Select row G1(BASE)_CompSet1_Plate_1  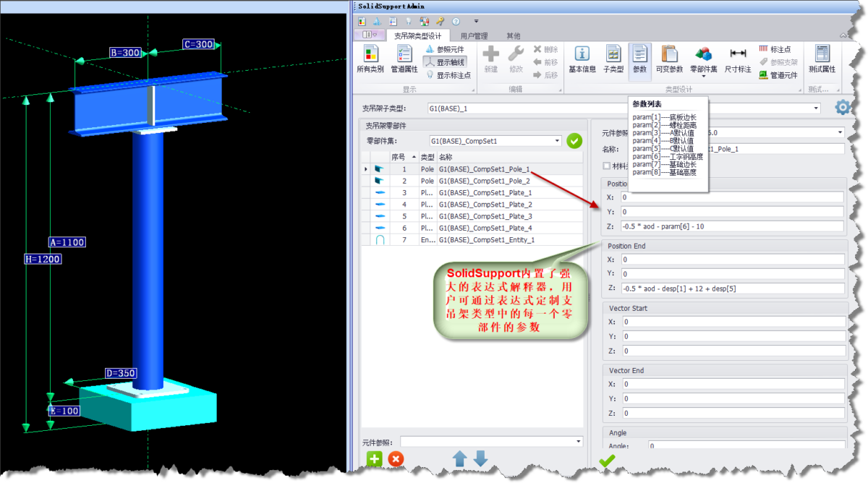coord(472,192)
